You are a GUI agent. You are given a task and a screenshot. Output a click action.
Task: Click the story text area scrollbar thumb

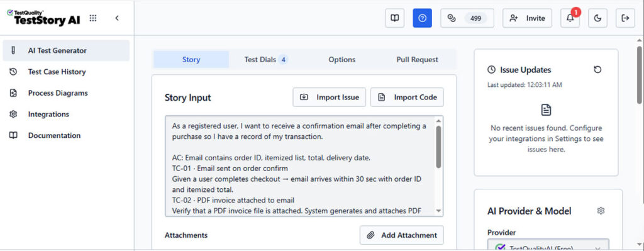[x=438, y=147]
